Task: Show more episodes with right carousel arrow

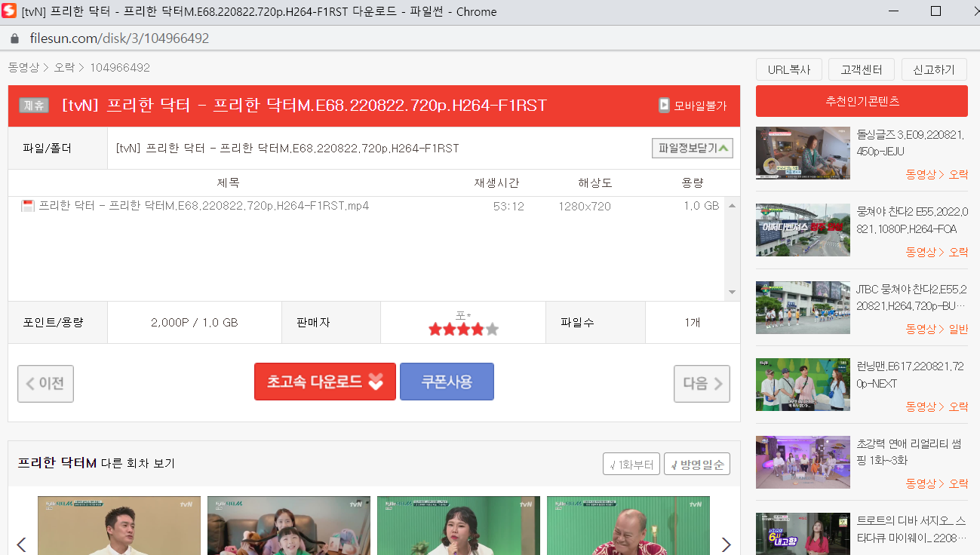Action: (726, 544)
